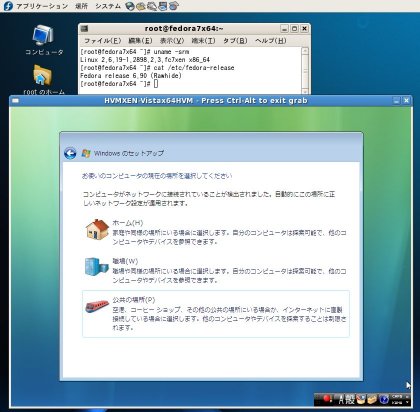The width and height of the screenshot is (420, 412).
Task: Toggle the KANA indicator in language bar
Action: tap(397, 402)
